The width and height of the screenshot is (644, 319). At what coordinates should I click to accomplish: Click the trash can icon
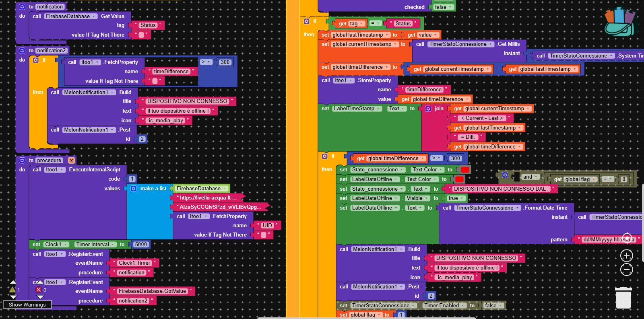pyautogui.click(x=623, y=297)
